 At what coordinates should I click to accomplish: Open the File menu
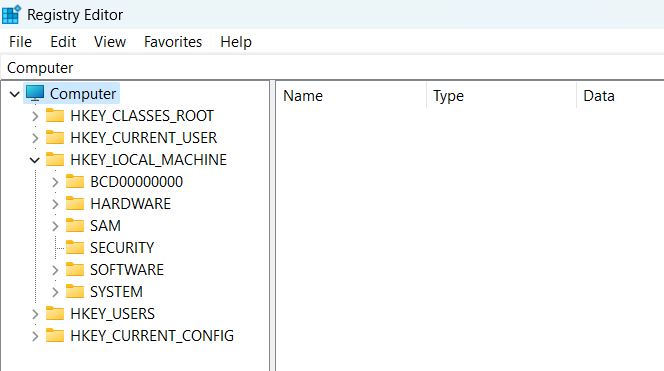point(20,42)
